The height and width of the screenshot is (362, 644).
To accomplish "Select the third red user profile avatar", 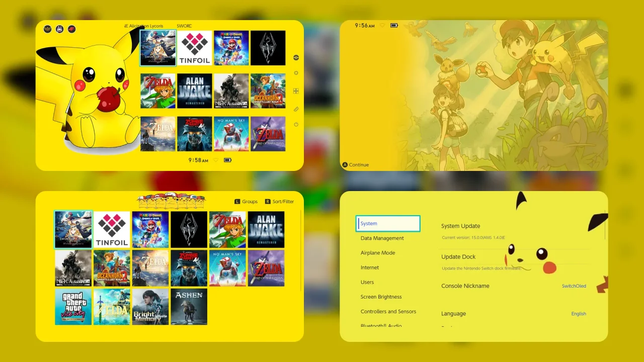I will 71,29.
